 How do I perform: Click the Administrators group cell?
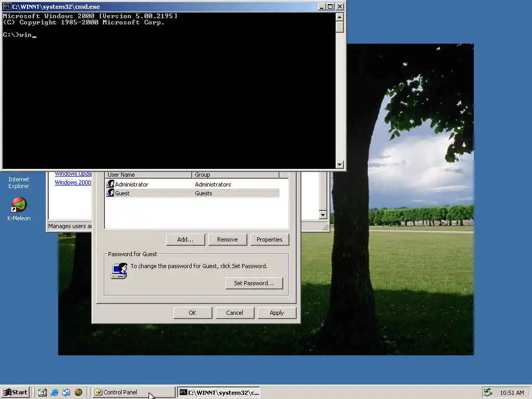point(212,184)
